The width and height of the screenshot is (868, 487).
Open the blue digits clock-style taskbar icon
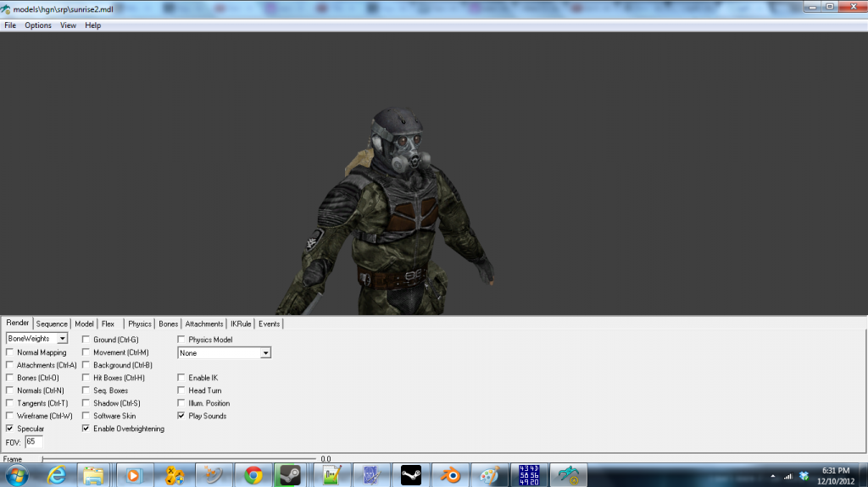click(529, 475)
